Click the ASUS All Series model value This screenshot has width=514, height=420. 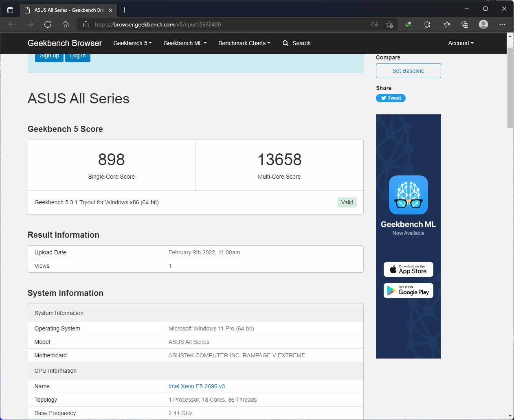[189, 342]
